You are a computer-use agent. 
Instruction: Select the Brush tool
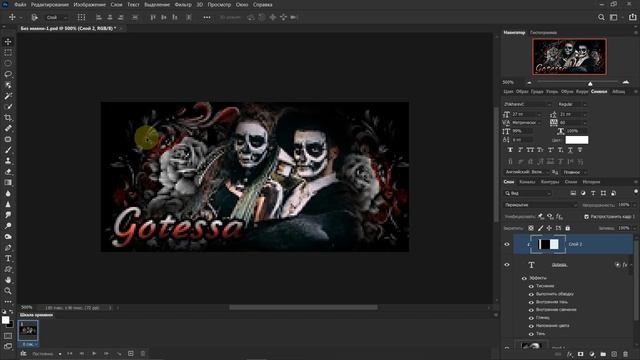pos(8,150)
